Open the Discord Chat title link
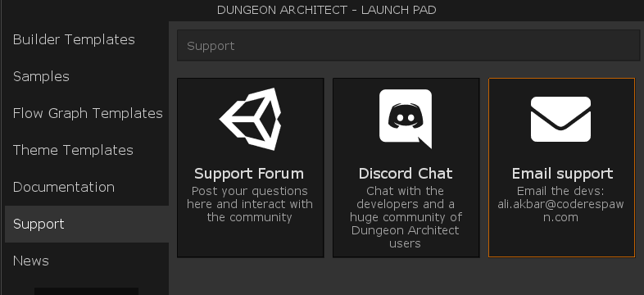The height and width of the screenshot is (295, 644). pos(406,174)
